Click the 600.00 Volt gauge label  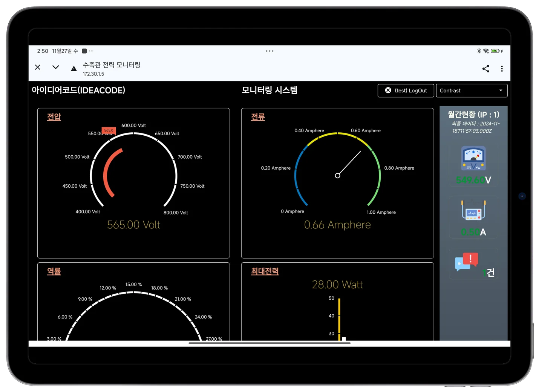[133, 126]
